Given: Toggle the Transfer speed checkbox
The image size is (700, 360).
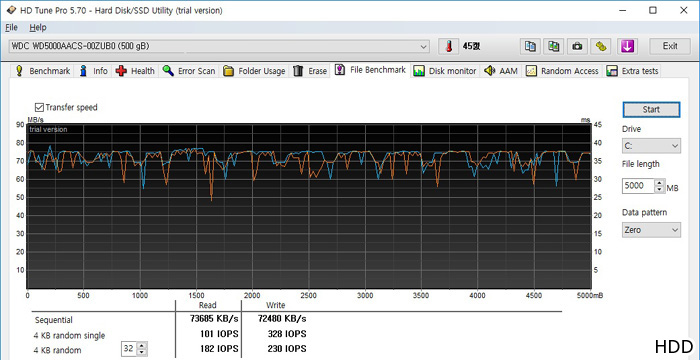Looking at the screenshot, I should coord(39,107).
